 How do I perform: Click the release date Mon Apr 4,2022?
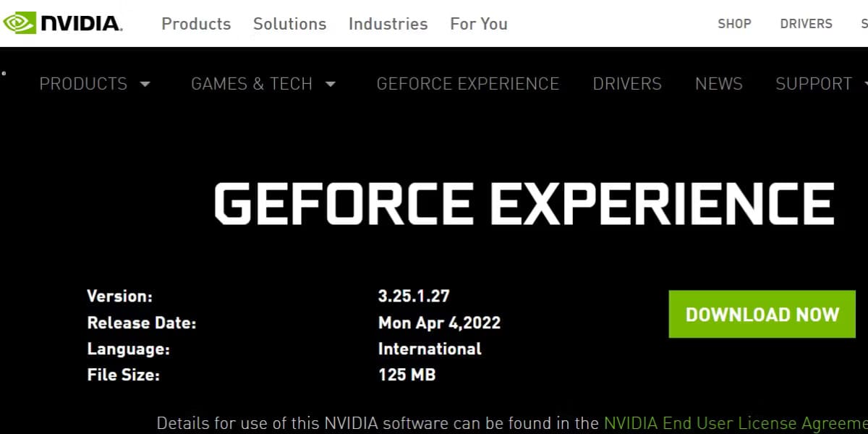[439, 323]
